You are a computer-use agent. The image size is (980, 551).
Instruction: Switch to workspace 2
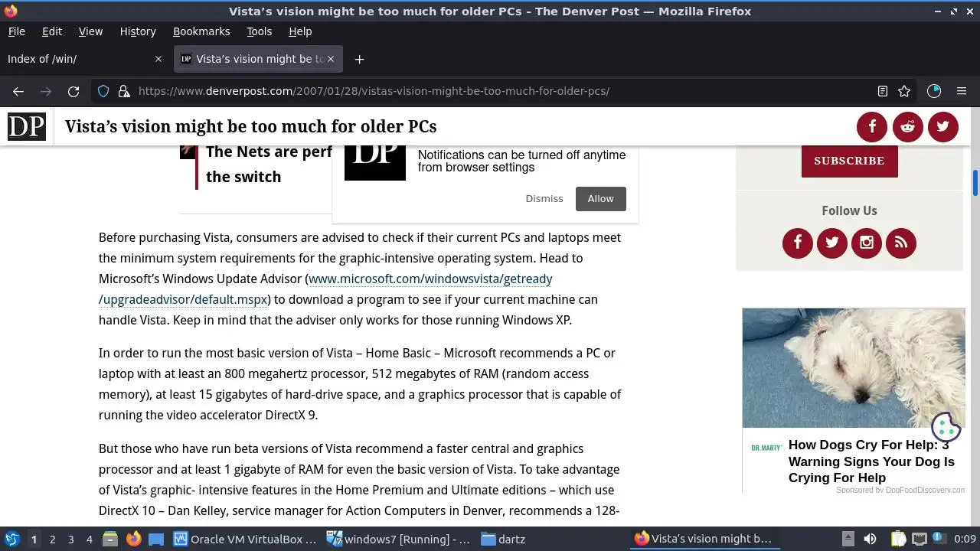(53, 539)
